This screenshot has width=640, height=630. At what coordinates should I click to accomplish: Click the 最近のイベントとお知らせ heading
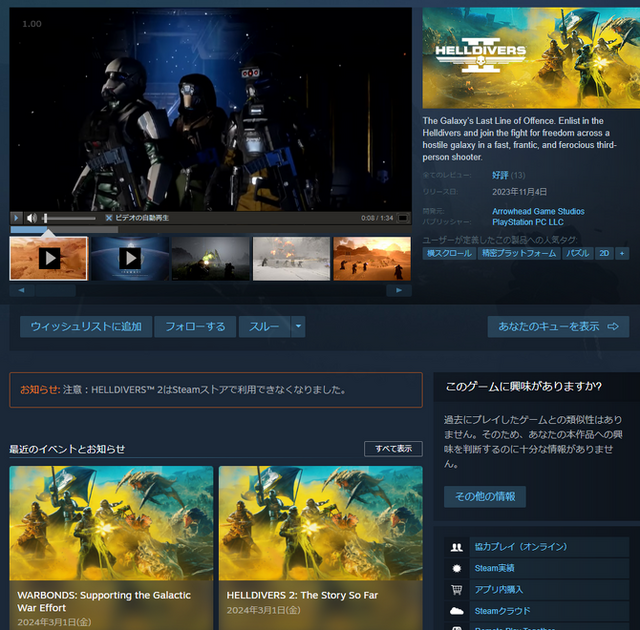(x=67, y=449)
